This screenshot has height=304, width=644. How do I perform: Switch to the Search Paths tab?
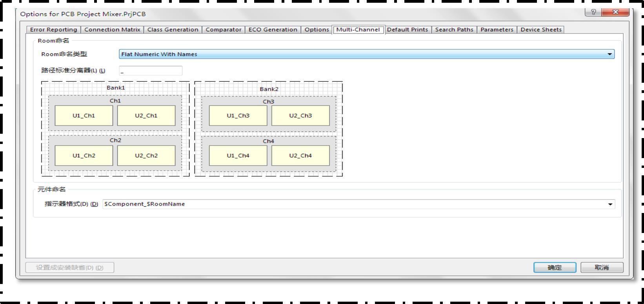point(454,30)
